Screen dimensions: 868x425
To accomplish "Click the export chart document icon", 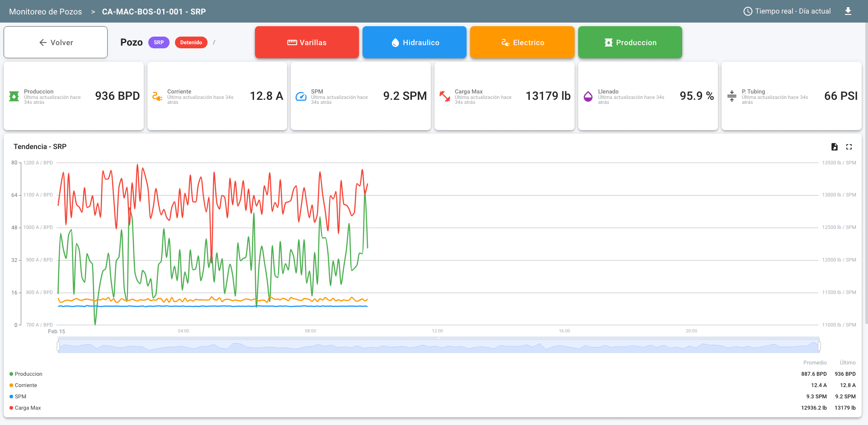I will click(834, 147).
